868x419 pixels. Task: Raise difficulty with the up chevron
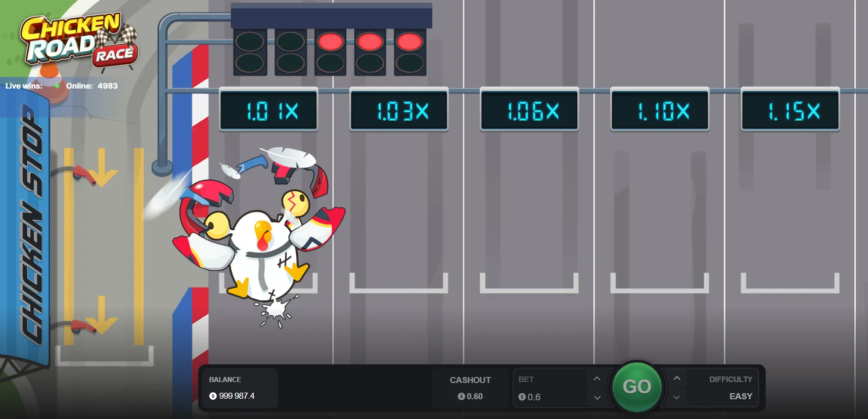(677, 379)
